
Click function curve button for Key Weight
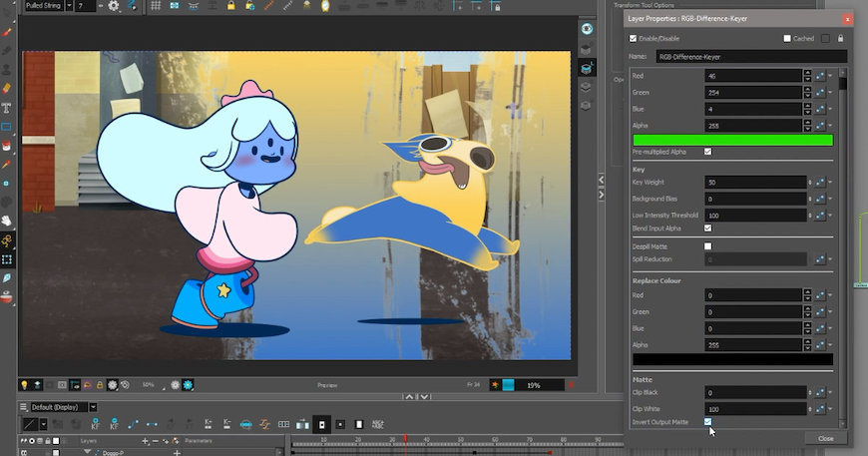[x=820, y=182]
